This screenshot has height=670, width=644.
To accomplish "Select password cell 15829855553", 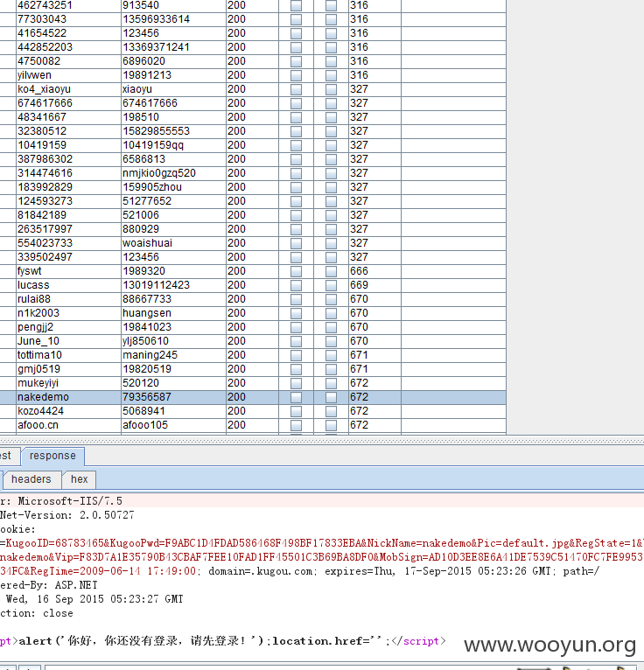I will coord(173,131).
